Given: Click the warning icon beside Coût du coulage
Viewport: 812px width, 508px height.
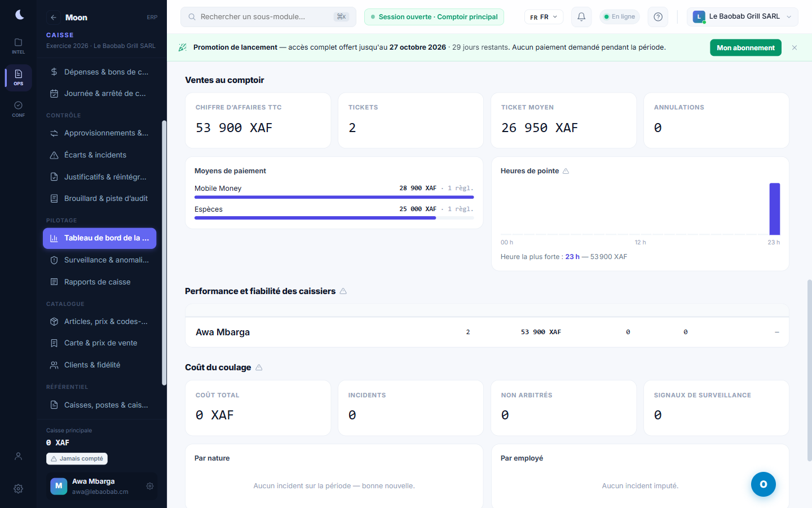Looking at the screenshot, I should (x=259, y=367).
